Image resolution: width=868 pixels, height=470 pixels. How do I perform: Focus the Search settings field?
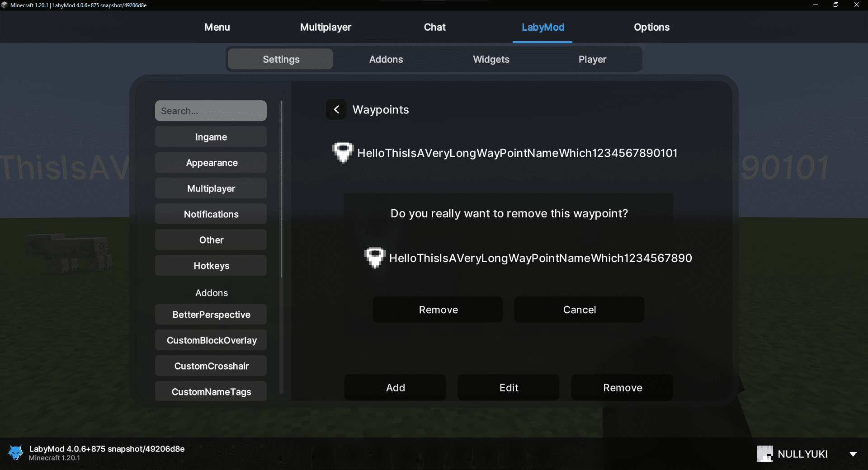[211, 111]
